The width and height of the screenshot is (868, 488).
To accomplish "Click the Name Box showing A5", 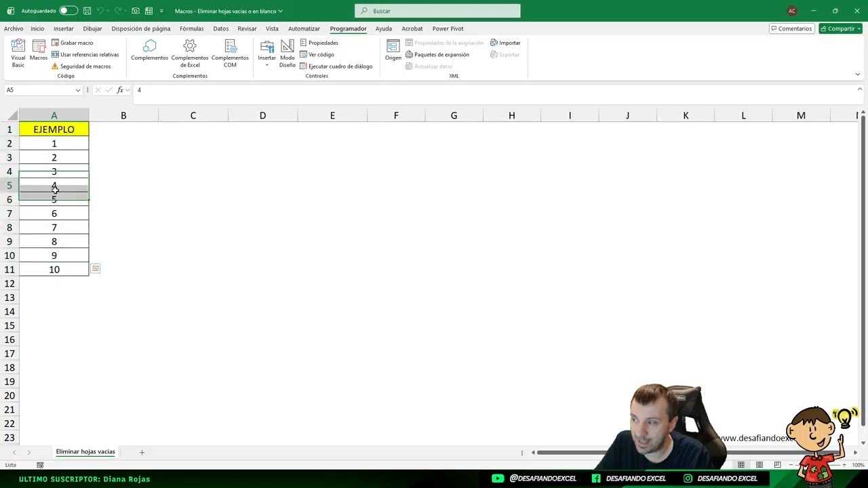I will 39,90.
